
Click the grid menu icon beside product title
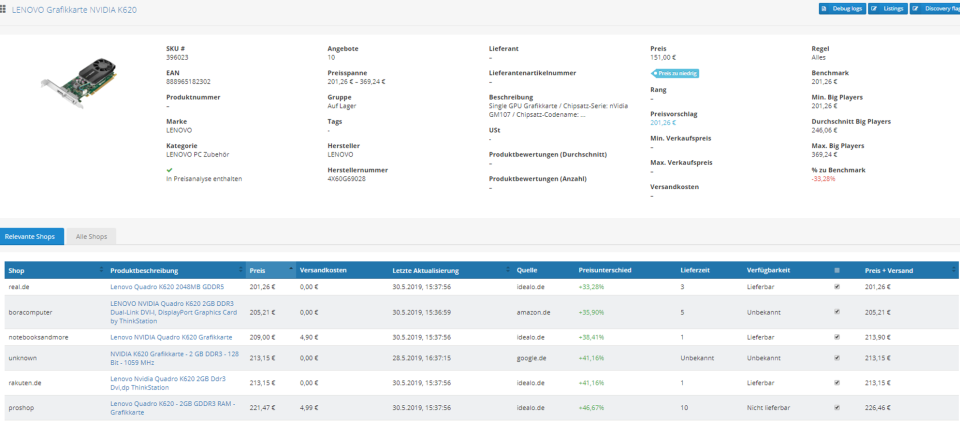tap(3, 10)
